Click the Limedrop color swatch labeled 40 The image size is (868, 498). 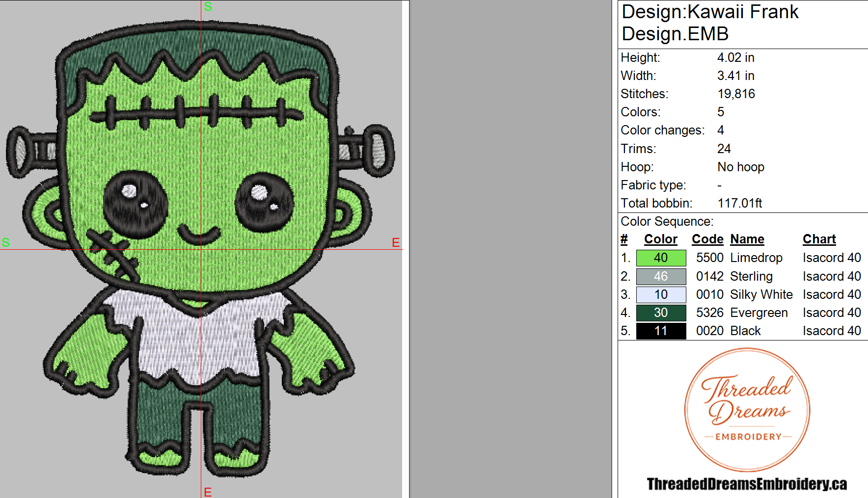coord(661,258)
